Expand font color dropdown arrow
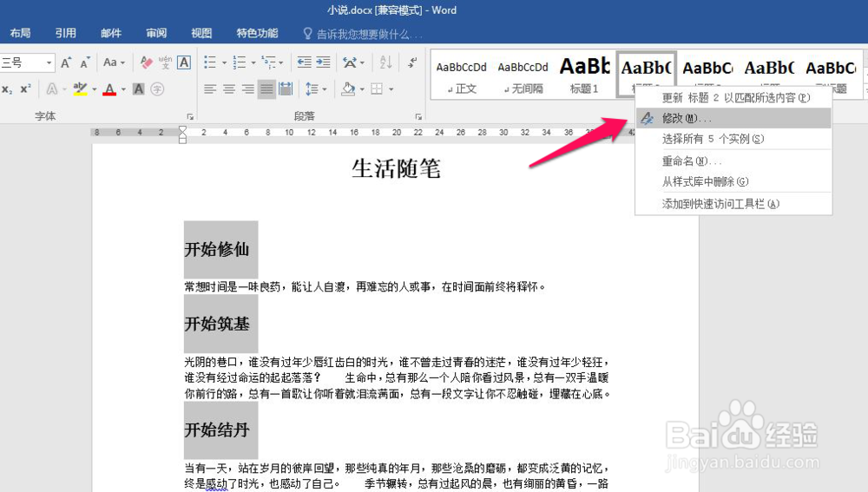Image resolution: width=868 pixels, height=492 pixels. [x=123, y=89]
